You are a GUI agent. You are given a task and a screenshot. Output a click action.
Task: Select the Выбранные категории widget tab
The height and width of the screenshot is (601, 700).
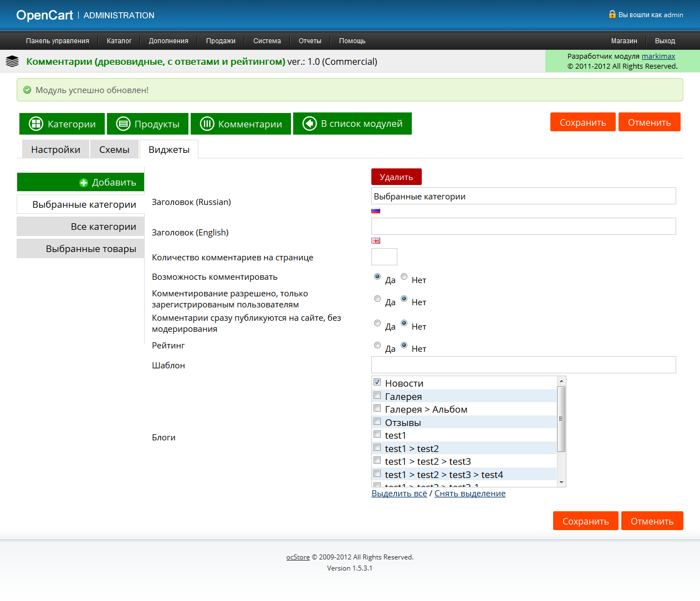(x=80, y=204)
